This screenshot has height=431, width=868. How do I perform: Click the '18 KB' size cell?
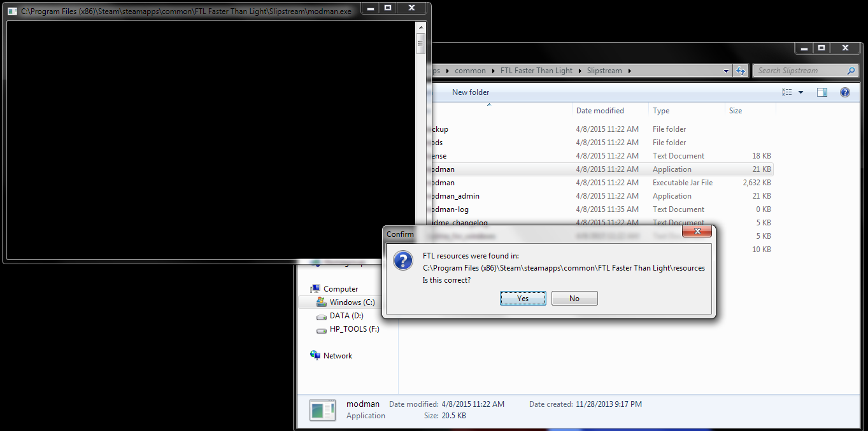(761, 156)
